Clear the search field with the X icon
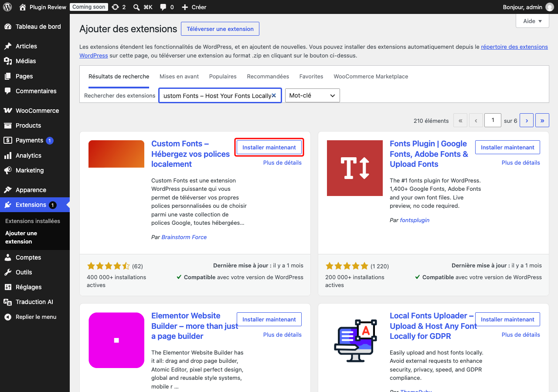Image resolution: width=558 pixels, height=392 pixels. pyautogui.click(x=274, y=95)
